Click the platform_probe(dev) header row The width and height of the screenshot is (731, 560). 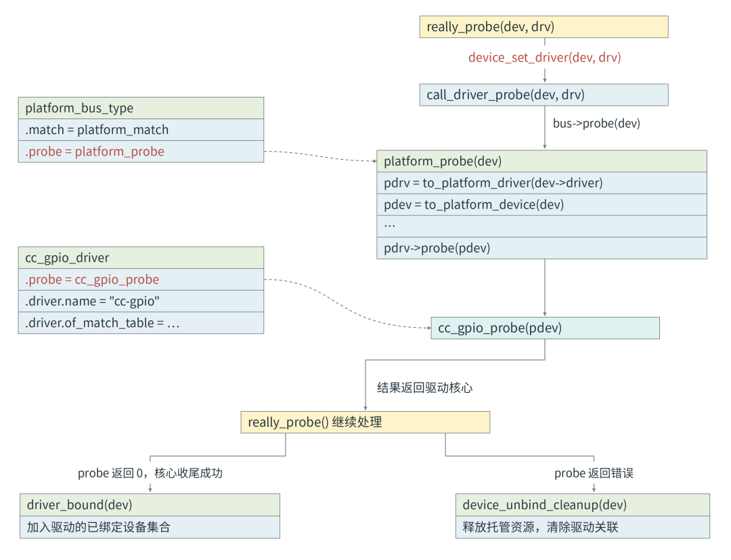541,161
